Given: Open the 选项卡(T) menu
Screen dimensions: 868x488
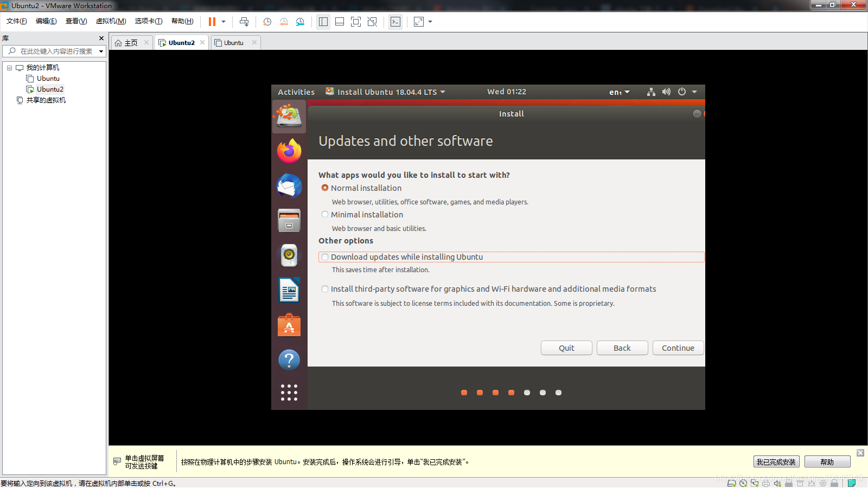Looking at the screenshot, I should pyautogui.click(x=149, y=21).
